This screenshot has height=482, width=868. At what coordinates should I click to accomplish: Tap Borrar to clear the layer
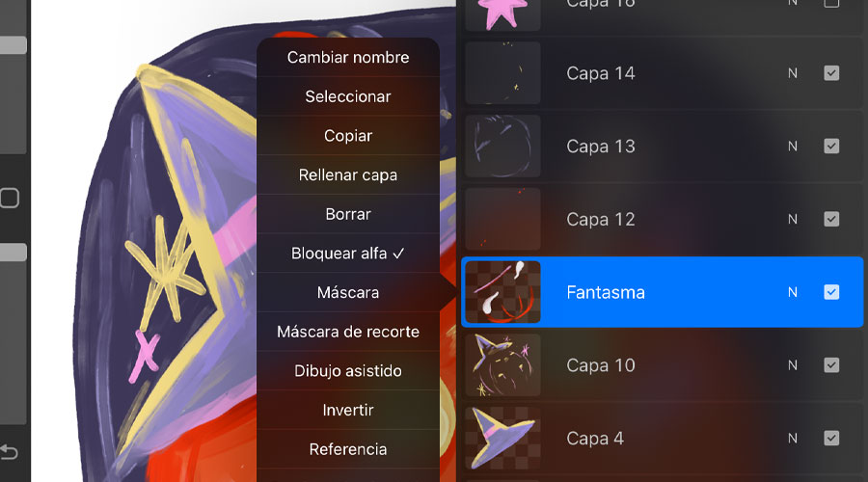tap(348, 214)
